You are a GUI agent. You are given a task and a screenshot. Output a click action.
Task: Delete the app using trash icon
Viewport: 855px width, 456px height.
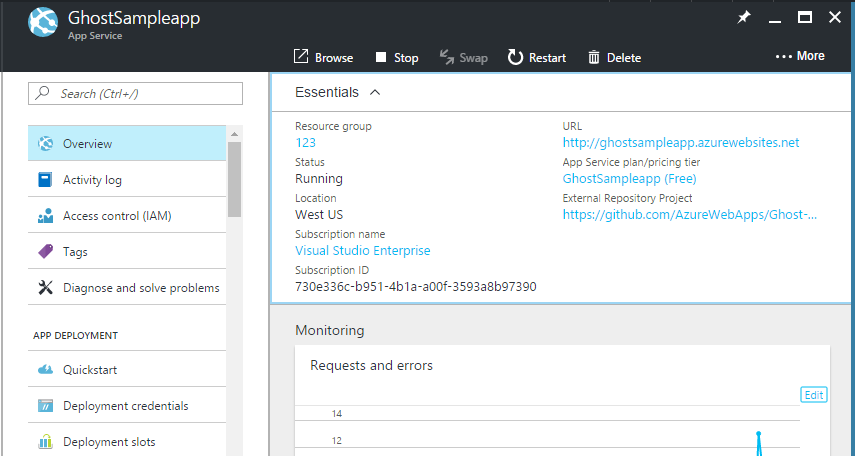(x=594, y=57)
